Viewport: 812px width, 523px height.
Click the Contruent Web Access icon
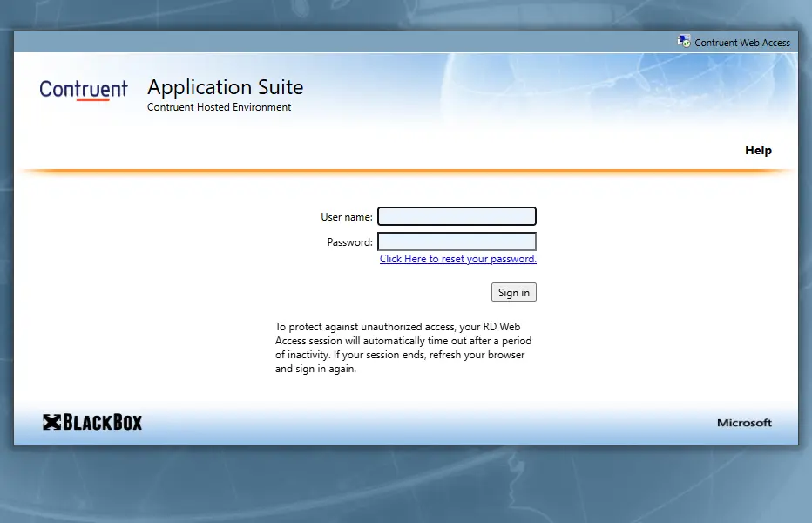tap(684, 42)
